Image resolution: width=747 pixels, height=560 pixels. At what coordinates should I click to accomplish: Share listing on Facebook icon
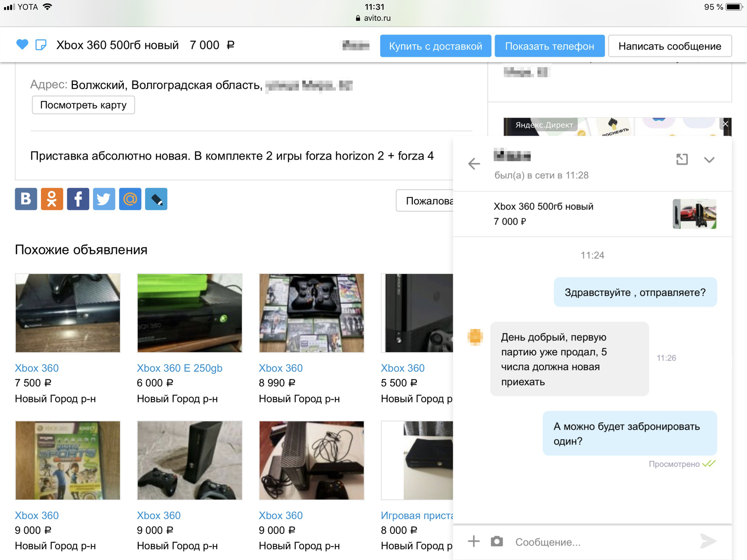tap(78, 199)
